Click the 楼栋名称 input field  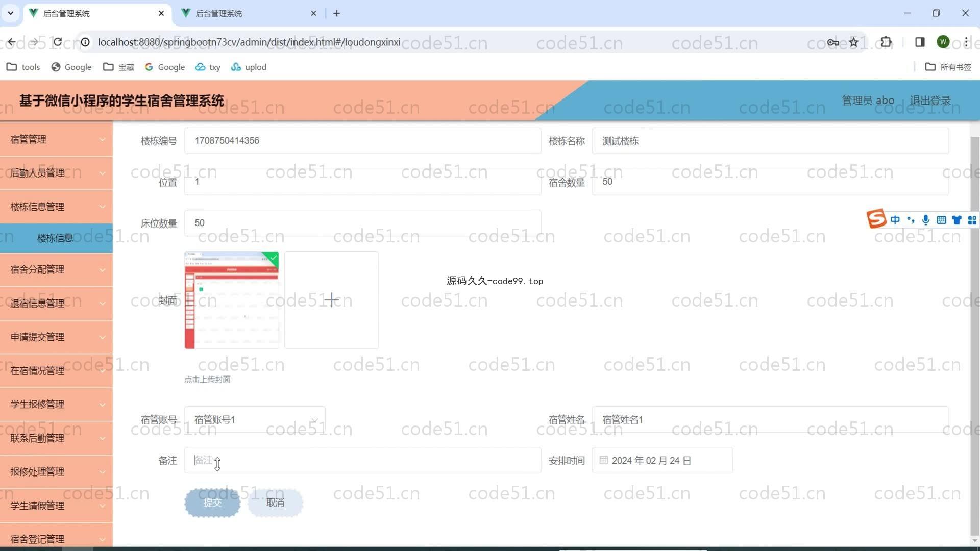click(770, 141)
